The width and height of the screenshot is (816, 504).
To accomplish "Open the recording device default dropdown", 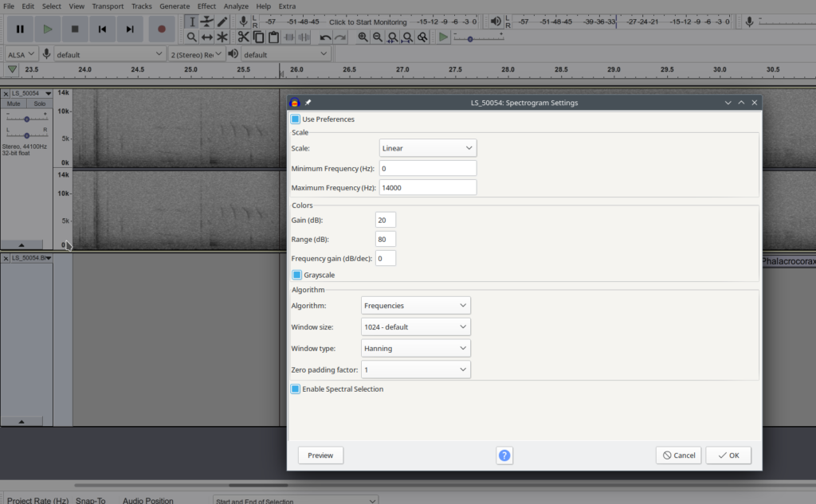I will click(x=109, y=54).
